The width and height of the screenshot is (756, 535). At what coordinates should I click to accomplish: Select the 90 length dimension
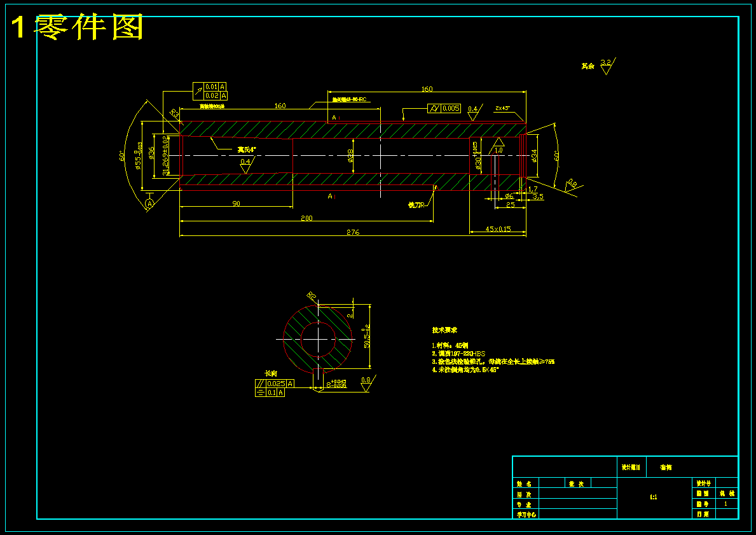point(237,204)
